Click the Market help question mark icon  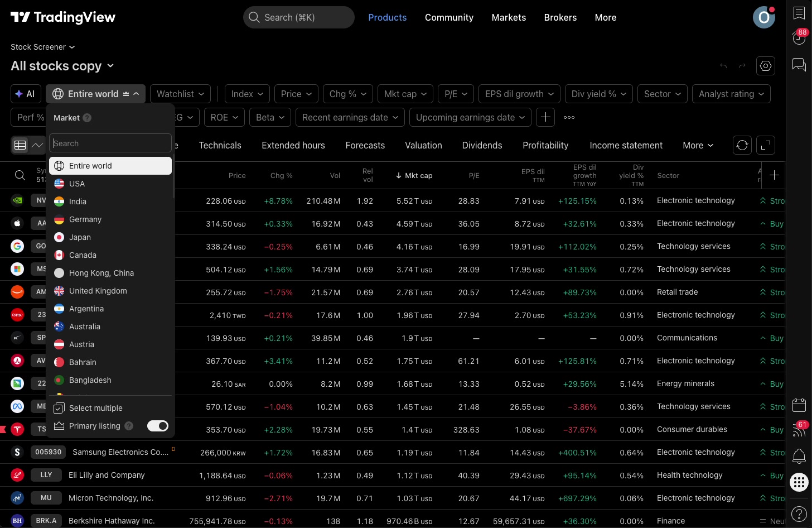(87, 118)
